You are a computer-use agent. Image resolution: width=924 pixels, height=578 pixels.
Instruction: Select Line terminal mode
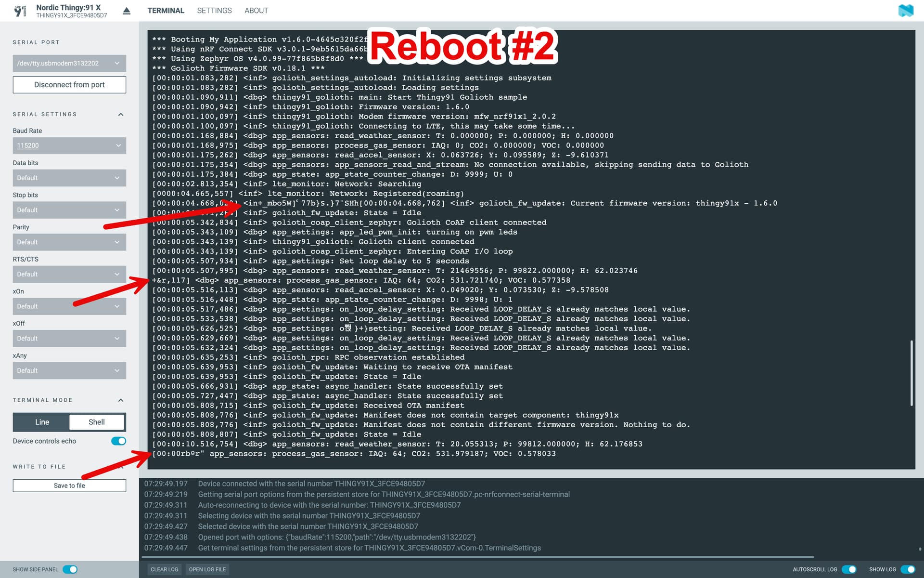[x=42, y=422]
